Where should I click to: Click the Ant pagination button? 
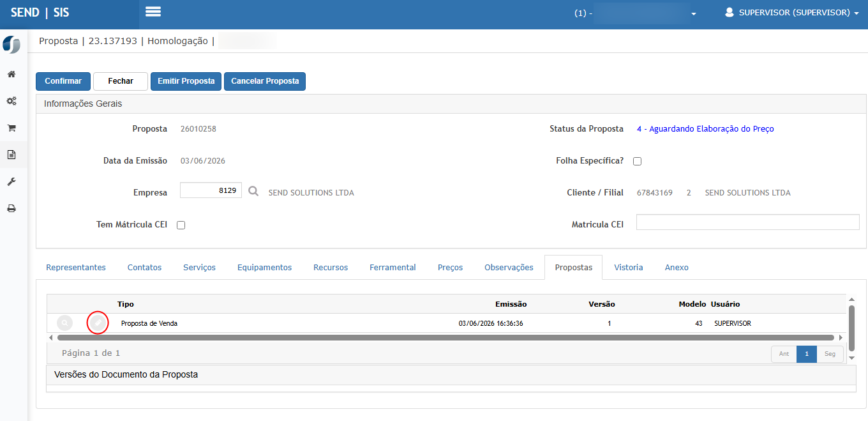[x=784, y=354]
